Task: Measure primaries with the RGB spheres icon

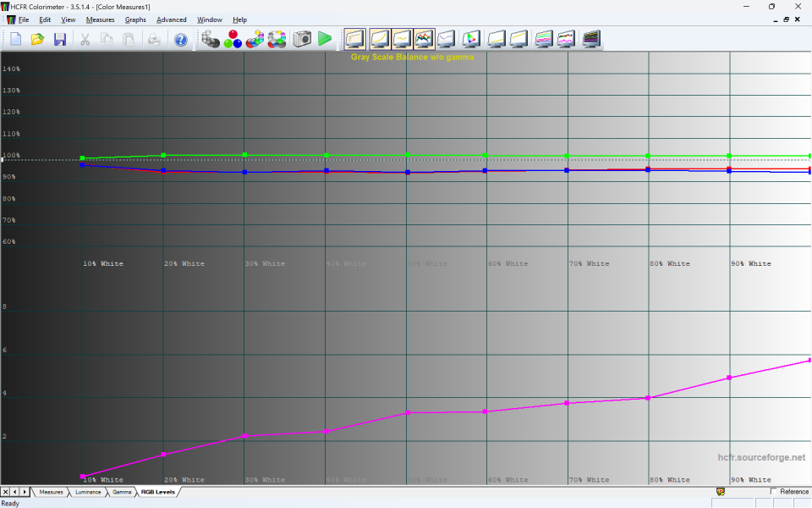Action: point(233,39)
